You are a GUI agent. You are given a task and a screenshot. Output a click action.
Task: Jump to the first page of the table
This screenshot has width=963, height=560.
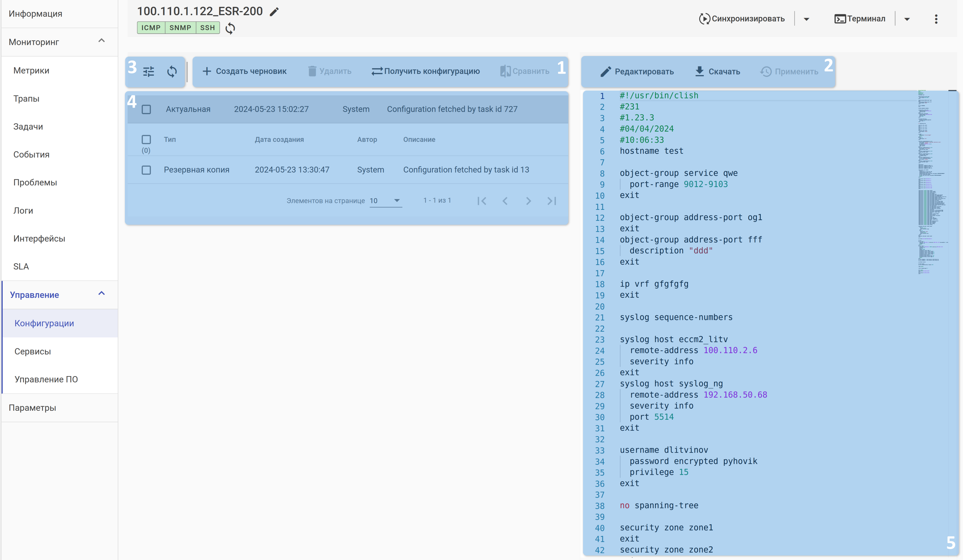coord(482,201)
